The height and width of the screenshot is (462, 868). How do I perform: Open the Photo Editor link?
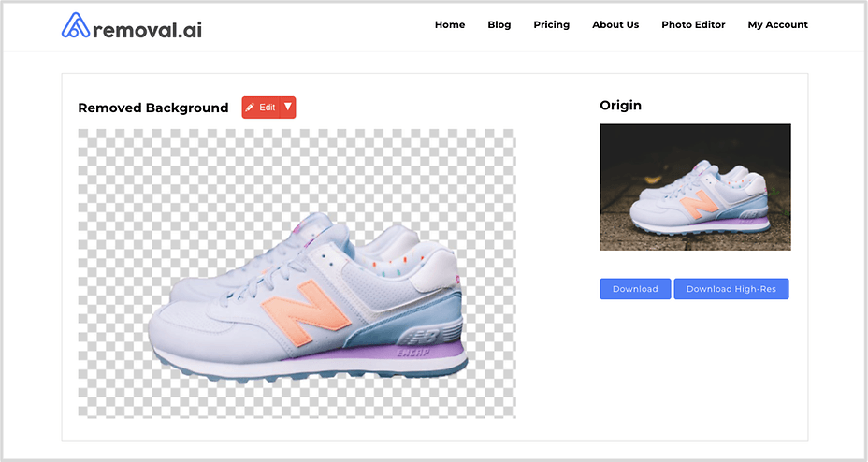[x=693, y=25]
